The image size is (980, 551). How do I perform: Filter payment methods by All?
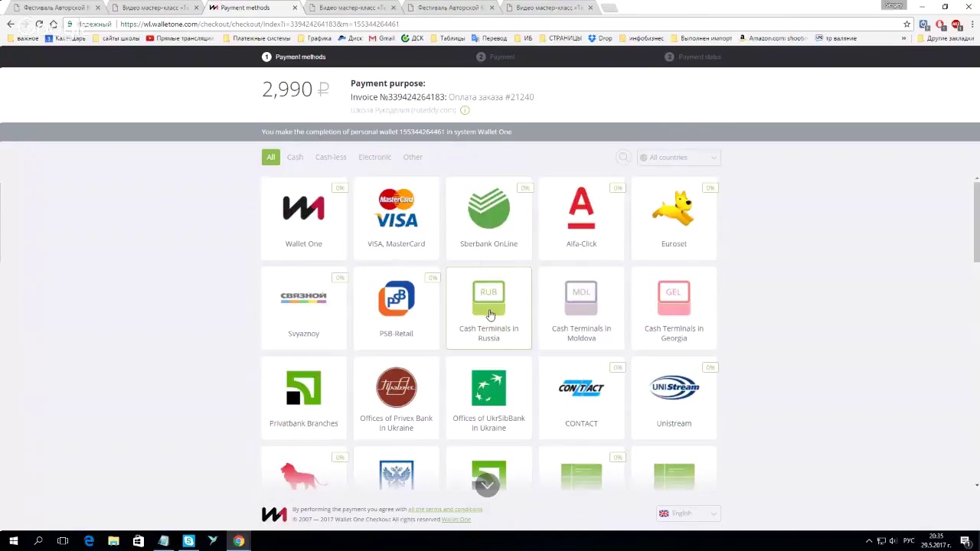tap(270, 157)
